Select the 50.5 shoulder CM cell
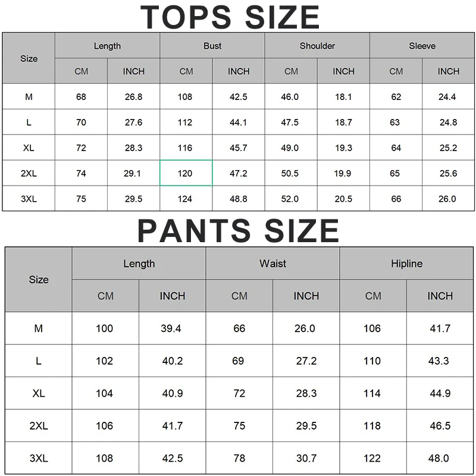 coord(291,173)
